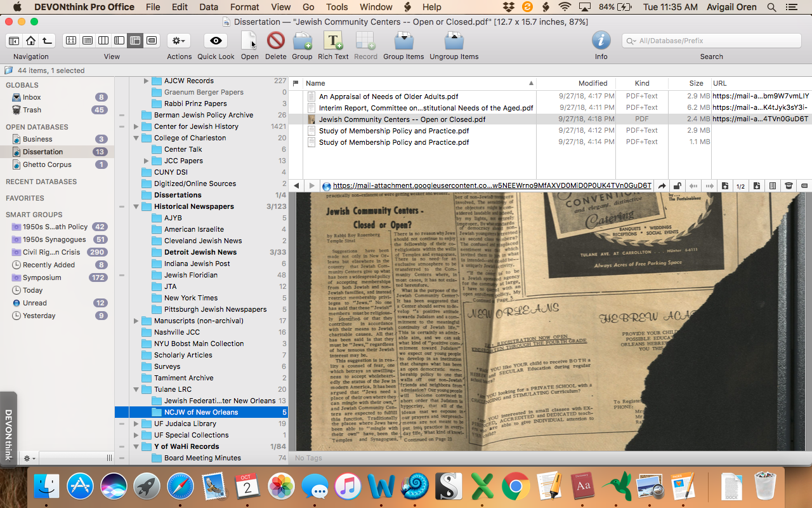The width and height of the screenshot is (812, 508).
Task: Click the share arrow in preview bar
Action: (662, 186)
